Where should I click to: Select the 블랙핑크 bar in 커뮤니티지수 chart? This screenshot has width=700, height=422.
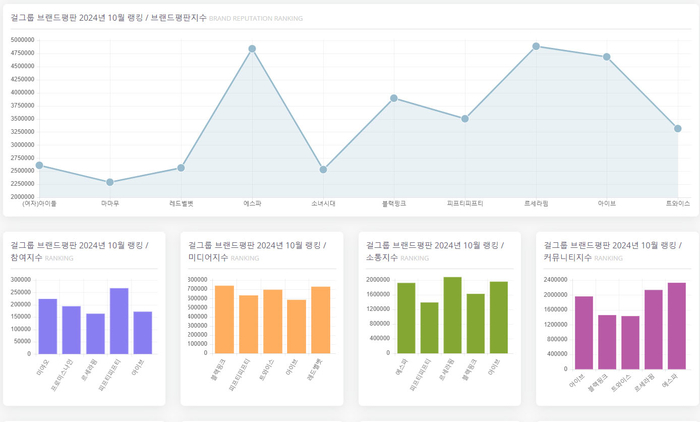pyautogui.click(x=607, y=342)
